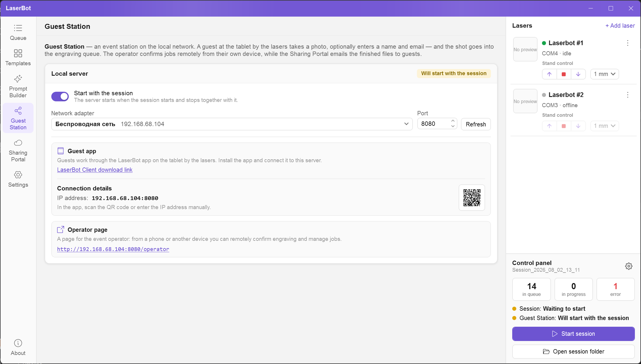Move Laserbot #2 stand down

578,126
